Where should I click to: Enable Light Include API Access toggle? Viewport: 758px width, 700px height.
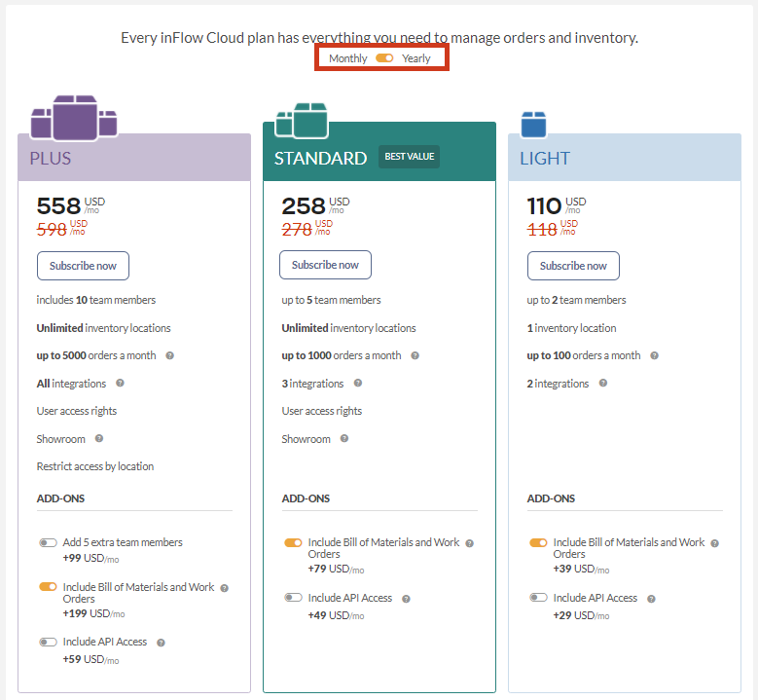[538, 598]
